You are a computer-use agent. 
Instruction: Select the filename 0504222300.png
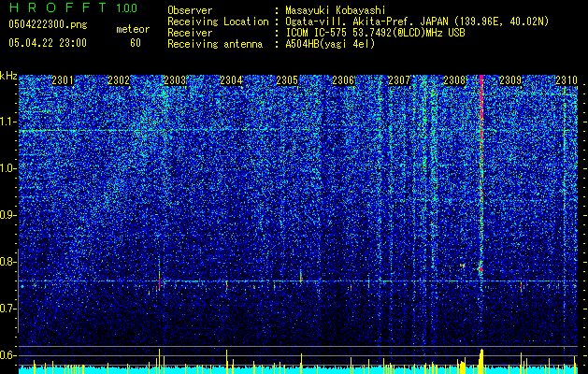pos(48,25)
